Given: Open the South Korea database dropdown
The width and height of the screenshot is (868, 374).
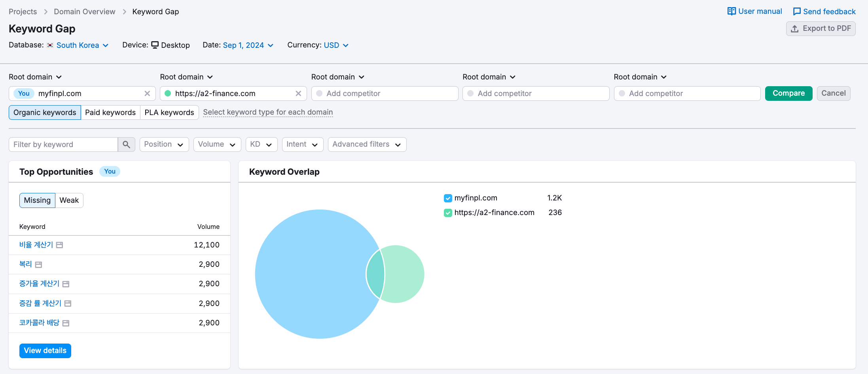Looking at the screenshot, I should (x=82, y=45).
